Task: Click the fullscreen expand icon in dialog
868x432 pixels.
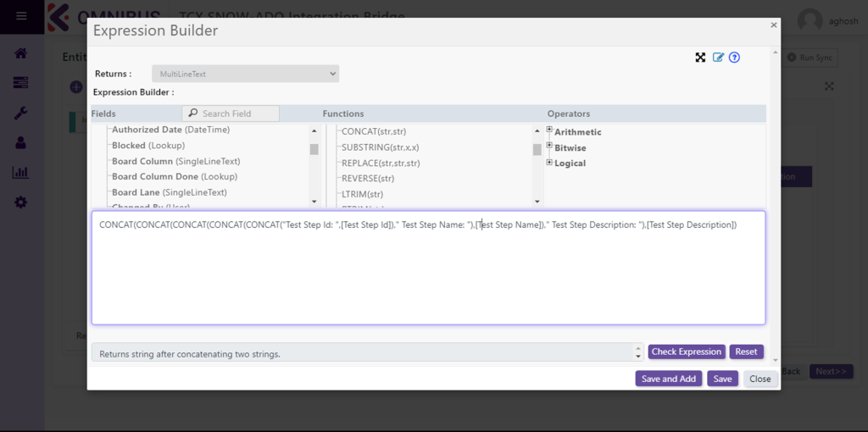Action: point(700,58)
